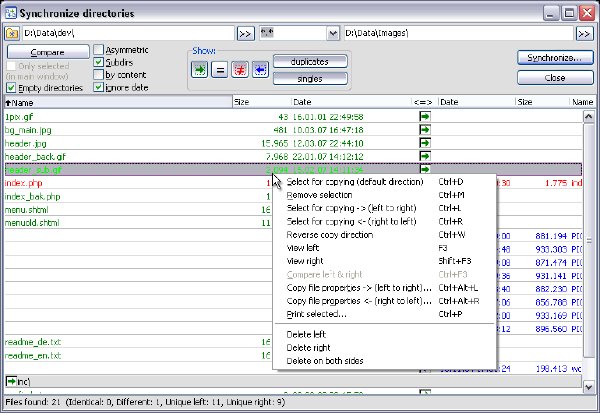Click the left Size column header

pos(262,102)
